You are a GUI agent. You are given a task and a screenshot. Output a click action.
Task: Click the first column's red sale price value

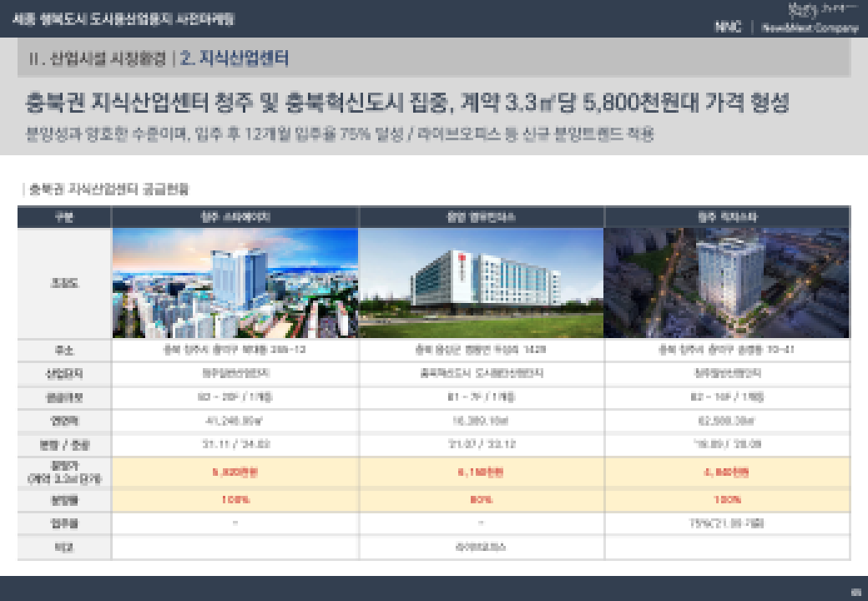(x=235, y=472)
